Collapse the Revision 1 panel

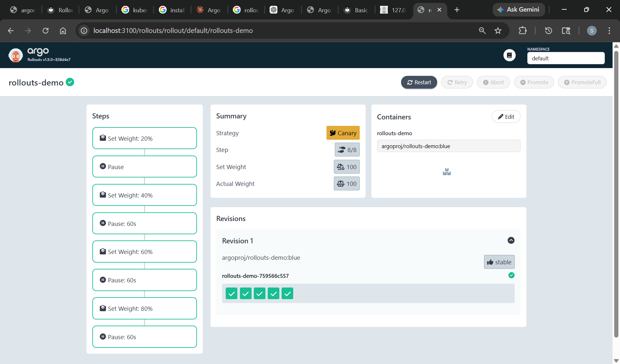coord(511,240)
